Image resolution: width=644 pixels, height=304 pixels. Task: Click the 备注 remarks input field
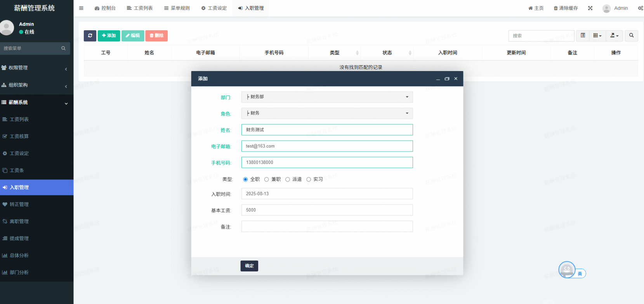click(327, 226)
